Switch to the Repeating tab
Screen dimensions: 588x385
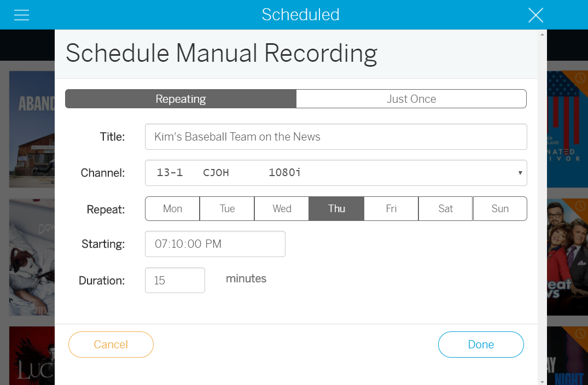point(181,99)
